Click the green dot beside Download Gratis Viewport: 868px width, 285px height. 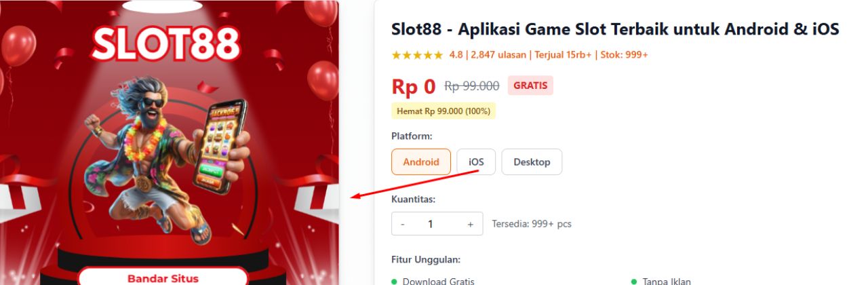pyautogui.click(x=395, y=281)
